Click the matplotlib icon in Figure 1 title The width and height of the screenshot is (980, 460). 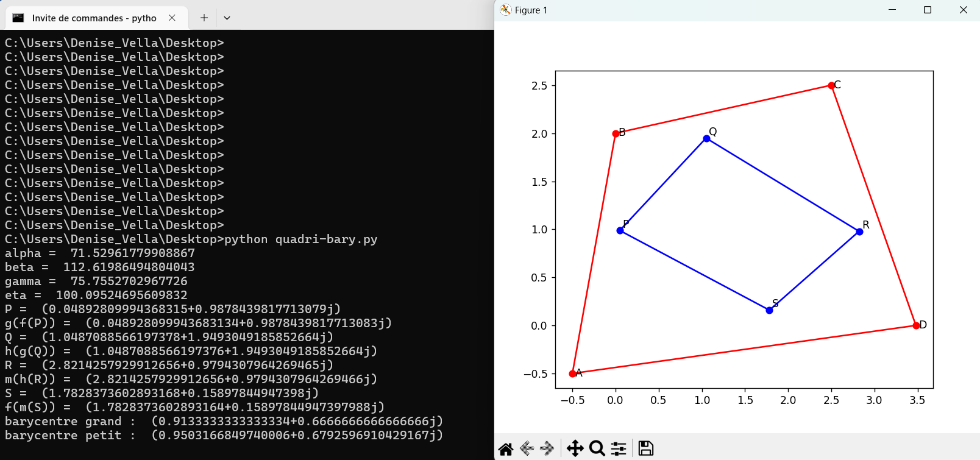(505, 10)
